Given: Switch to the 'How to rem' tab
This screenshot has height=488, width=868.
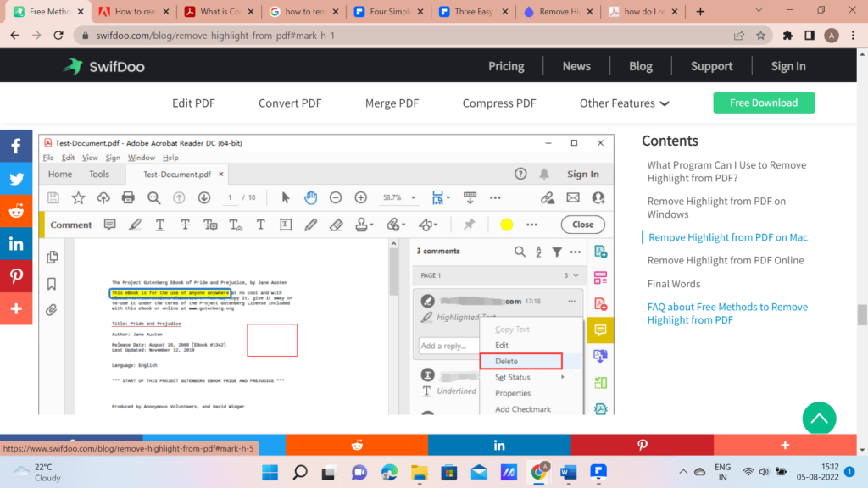Looking at the screenshot, I should click(x=134, y=11).
